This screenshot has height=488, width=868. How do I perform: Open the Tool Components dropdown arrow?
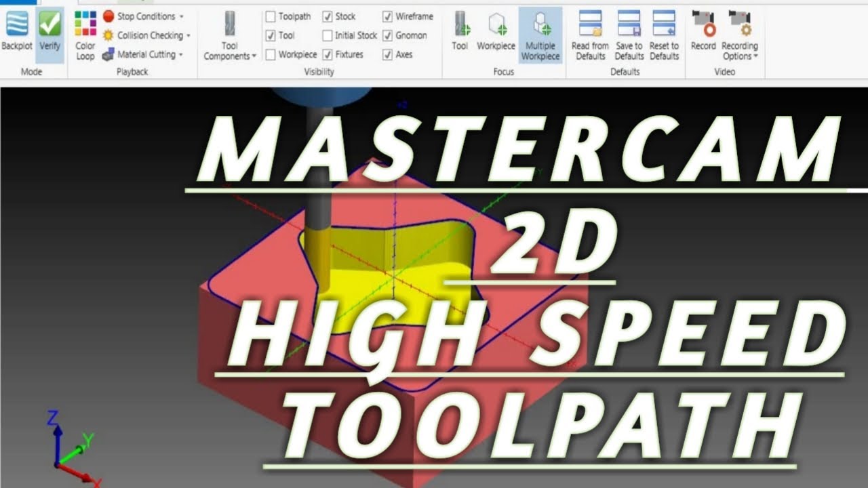254,56
